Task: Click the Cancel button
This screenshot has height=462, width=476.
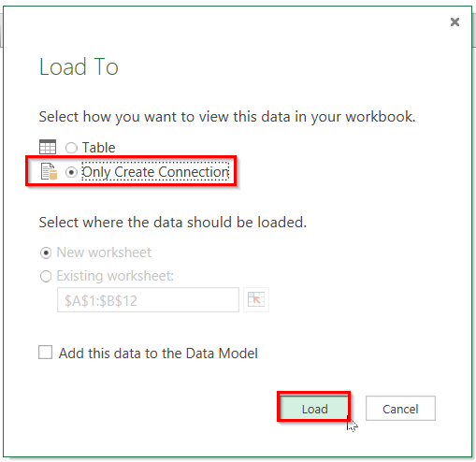Action: coord(400,409)
